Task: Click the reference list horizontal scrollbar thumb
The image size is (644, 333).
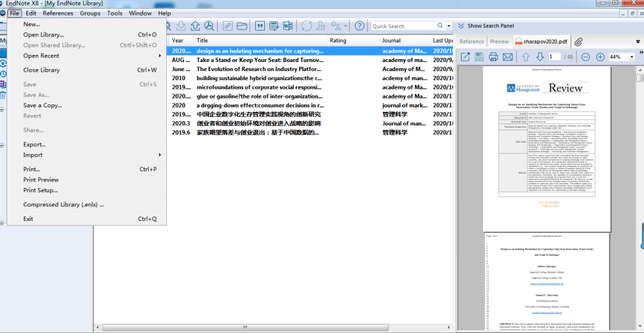Action: (245, 327)
